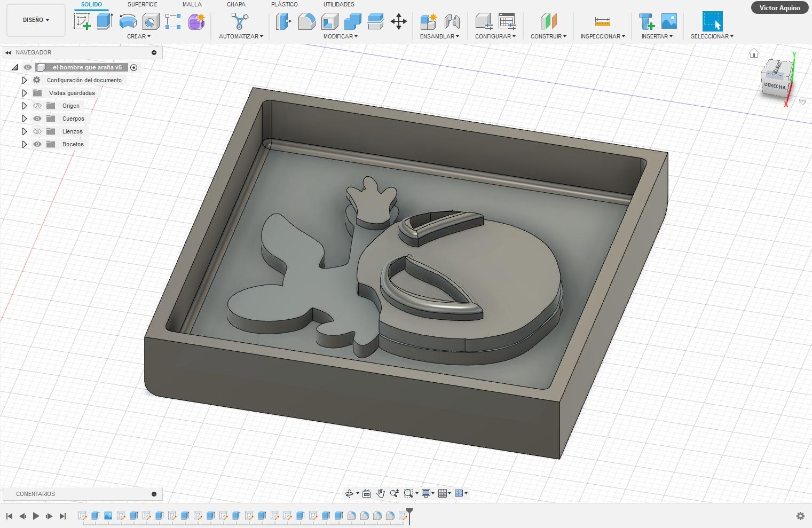Click the configuration table icon
This screenshot has width=812, height=528.
[507, 21]
